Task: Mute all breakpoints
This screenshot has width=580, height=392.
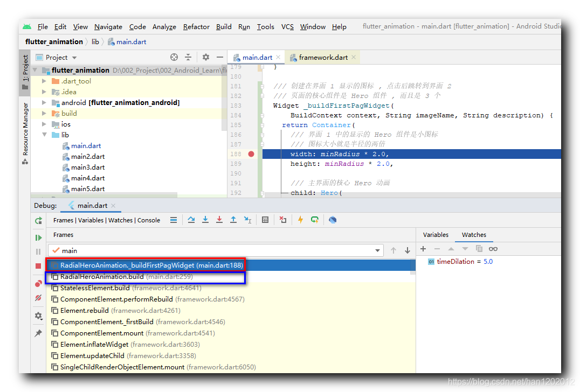Action: click(x=38, y=298)
